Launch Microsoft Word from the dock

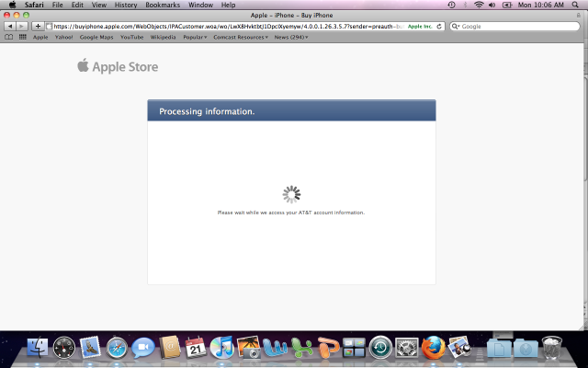(x=275, y=348)
